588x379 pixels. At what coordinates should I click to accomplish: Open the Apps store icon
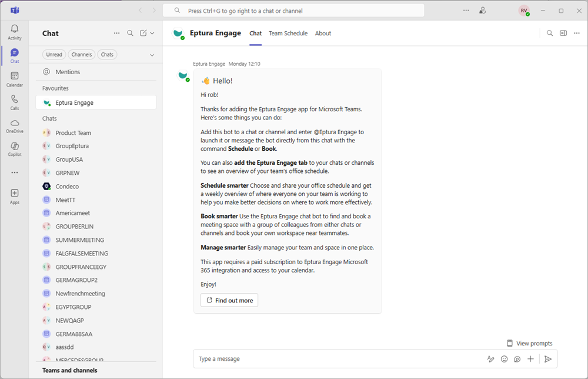pos(15,197)
